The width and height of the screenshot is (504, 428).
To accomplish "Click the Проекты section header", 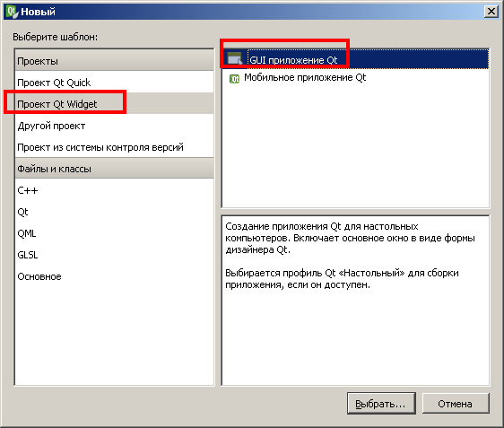I will pyautogui.click(x=114, y=61).
